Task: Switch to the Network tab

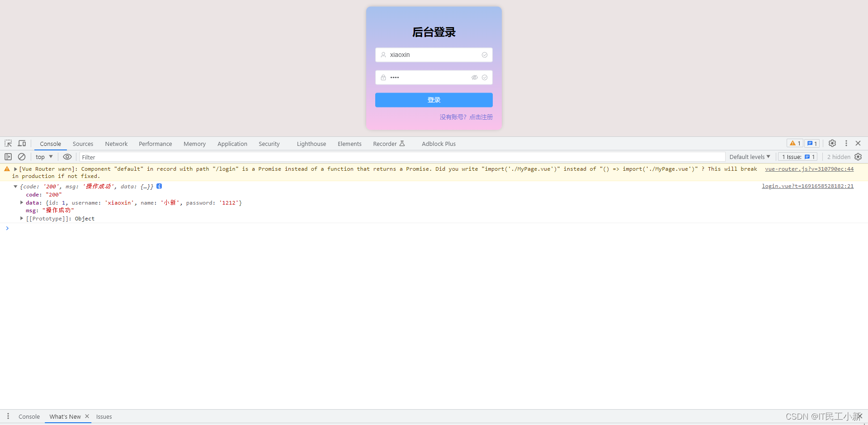Action: pyautogui.click(x=116, y=144)
